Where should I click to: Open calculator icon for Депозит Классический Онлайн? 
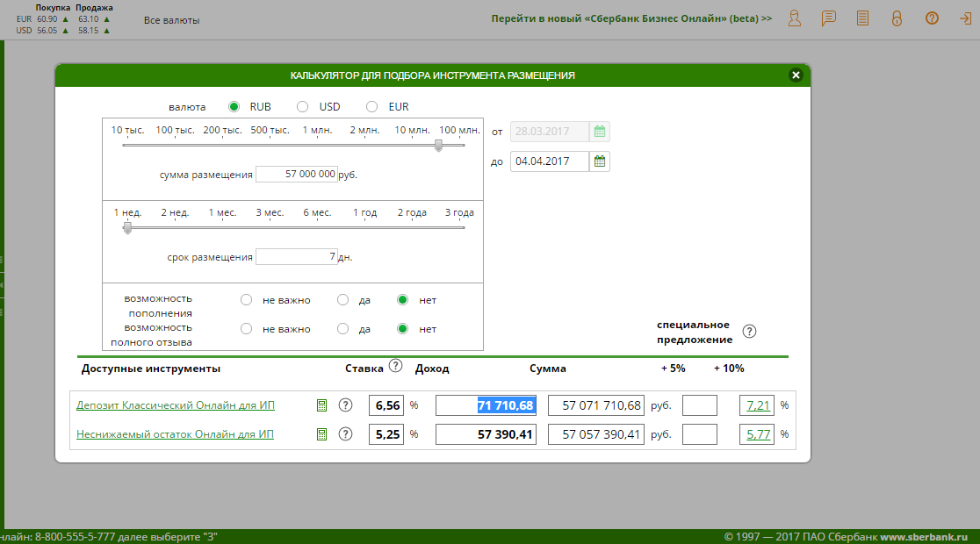[322, 405]
